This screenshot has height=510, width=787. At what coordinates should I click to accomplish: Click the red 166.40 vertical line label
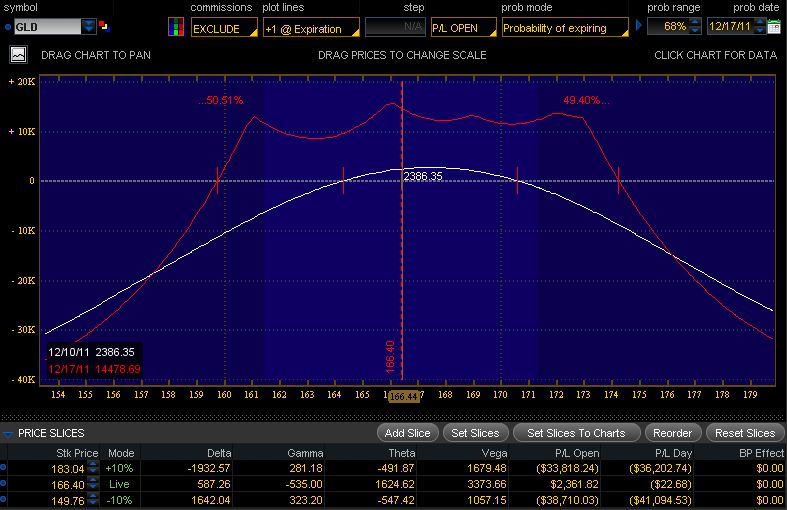tap(390, 356)
